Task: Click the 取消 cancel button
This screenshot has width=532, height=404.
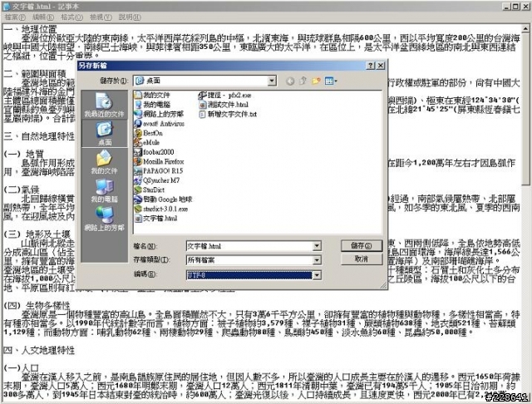Action: click(x=362, y=259)
